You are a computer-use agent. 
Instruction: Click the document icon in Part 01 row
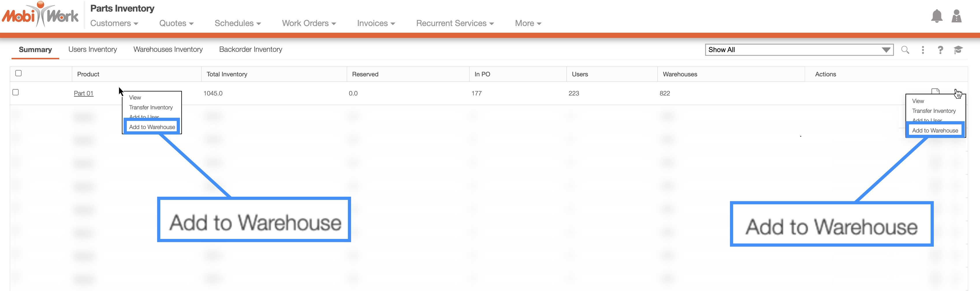coord(935,91)
